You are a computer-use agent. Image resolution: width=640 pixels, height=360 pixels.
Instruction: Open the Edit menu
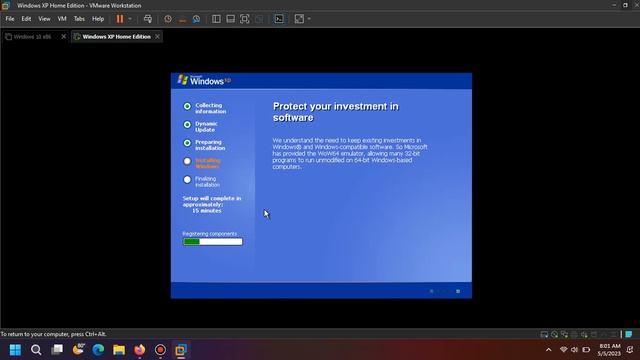pos(26,19)
